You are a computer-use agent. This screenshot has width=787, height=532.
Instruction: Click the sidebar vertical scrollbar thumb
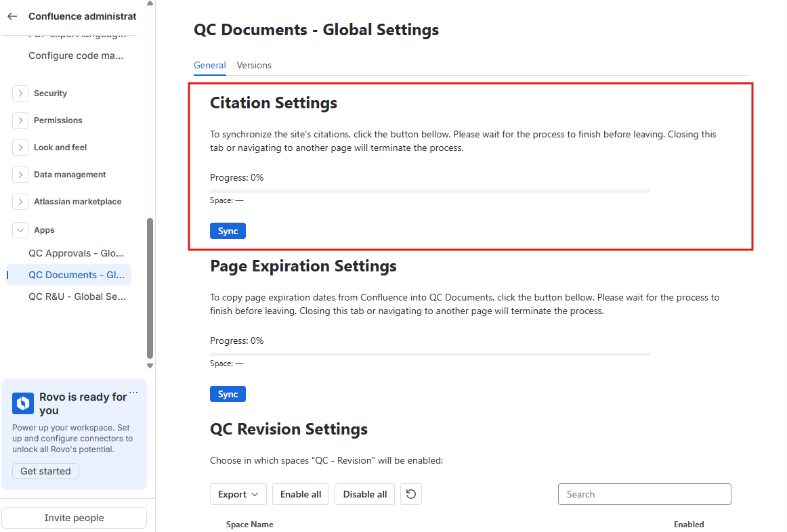pyautogui.click(x=150, y=288)
